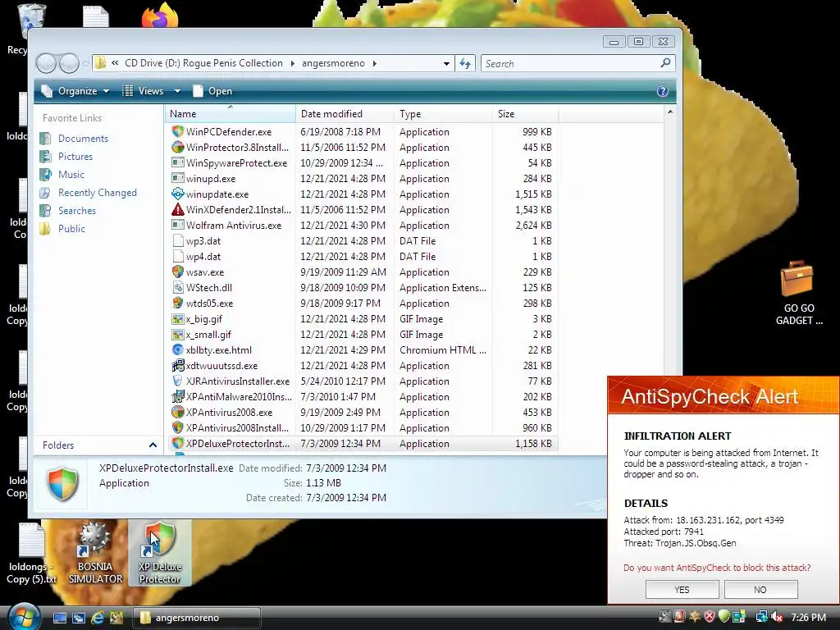This screenshot has width=840, height=630.
Task: Select the wp4.dat file
Action: coord(203,256)
